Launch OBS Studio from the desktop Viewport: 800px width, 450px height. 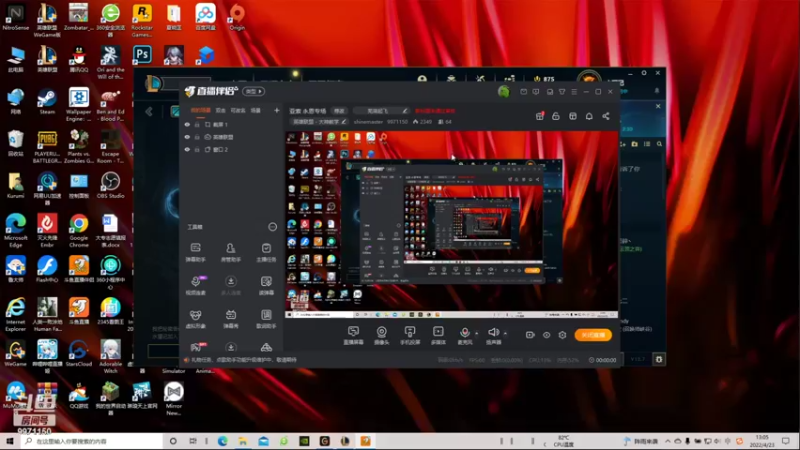click(x=110, y=185)
